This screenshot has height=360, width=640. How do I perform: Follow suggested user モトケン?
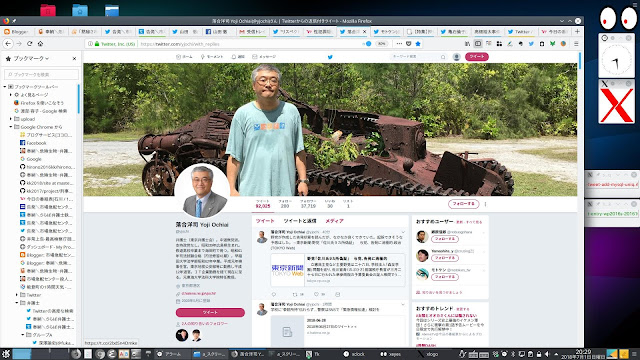tap(444, 277)
